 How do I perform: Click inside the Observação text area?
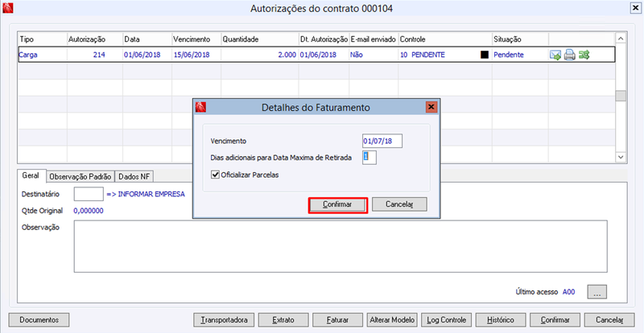pos(341,246)
